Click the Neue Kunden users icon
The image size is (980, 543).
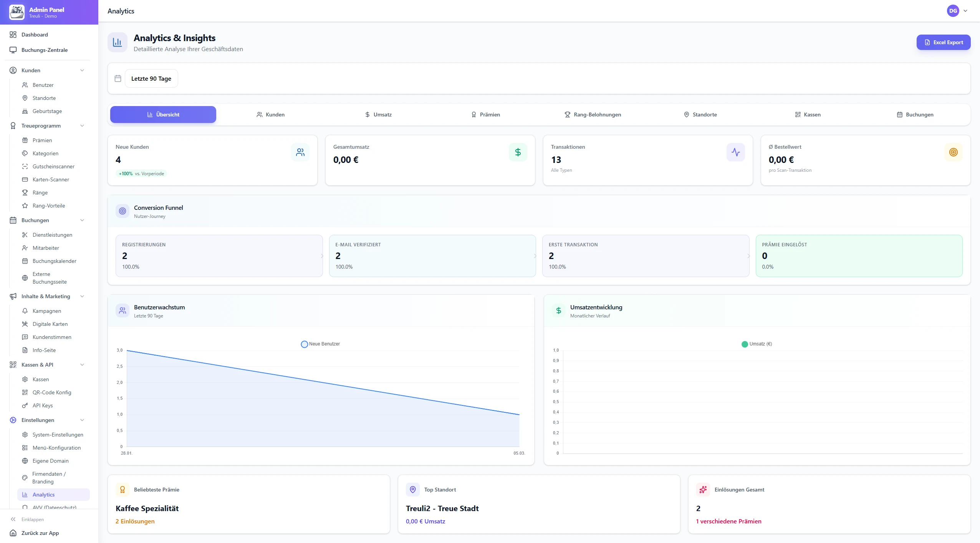(300, 152)
